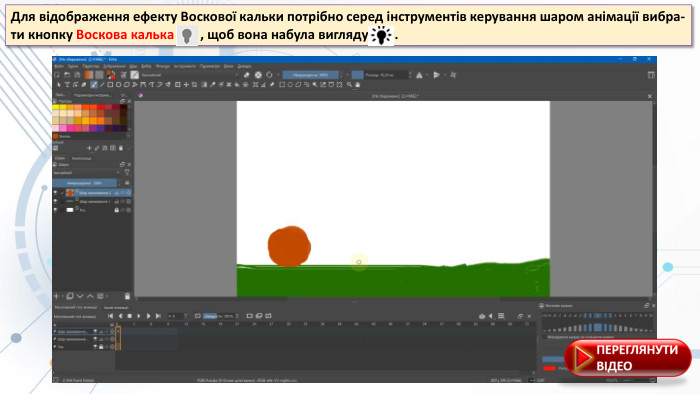Screen dimensions: 700x394
Task: Open a file from toolbar
Action: [x=67, y=75]
